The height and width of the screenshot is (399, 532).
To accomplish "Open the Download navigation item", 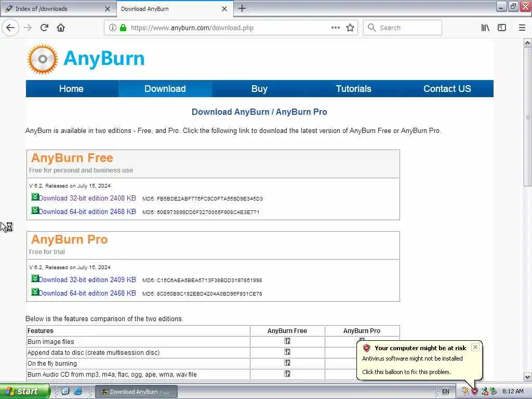I will [x=165, y=88].
